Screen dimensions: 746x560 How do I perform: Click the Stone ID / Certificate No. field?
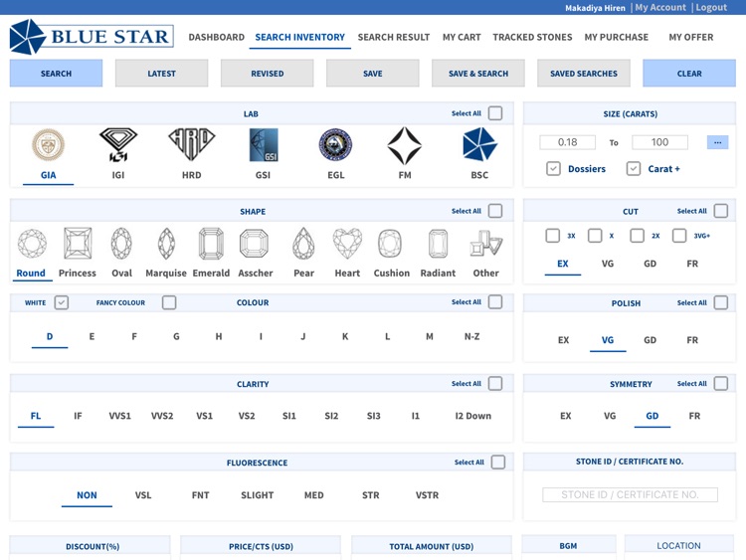coord(630,494)
